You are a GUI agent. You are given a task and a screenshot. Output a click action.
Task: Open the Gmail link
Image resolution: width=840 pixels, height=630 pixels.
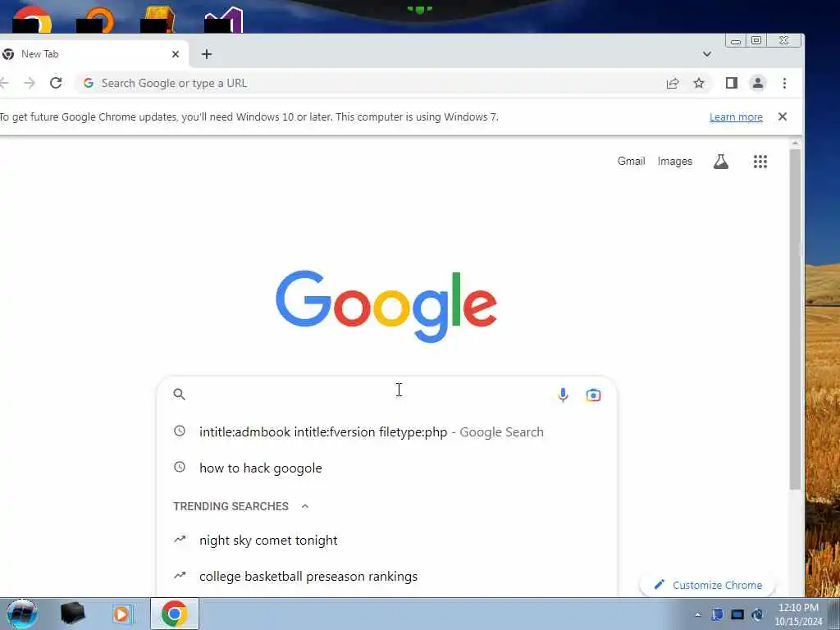(631, 162)
